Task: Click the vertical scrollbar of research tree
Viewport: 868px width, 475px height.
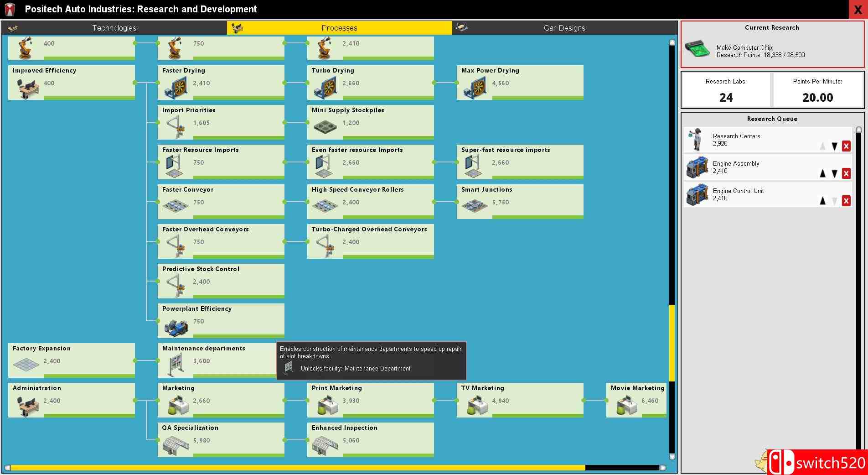Action: pos(672,342)
